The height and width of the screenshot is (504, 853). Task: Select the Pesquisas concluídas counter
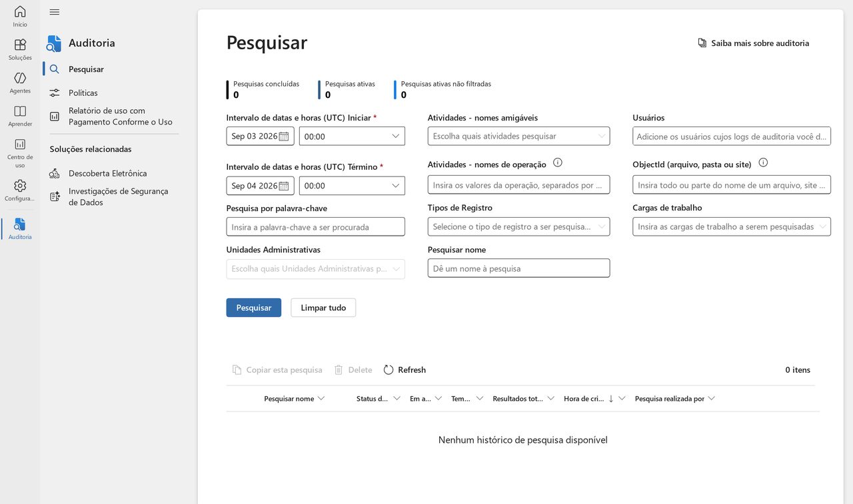tap(263, 89)
